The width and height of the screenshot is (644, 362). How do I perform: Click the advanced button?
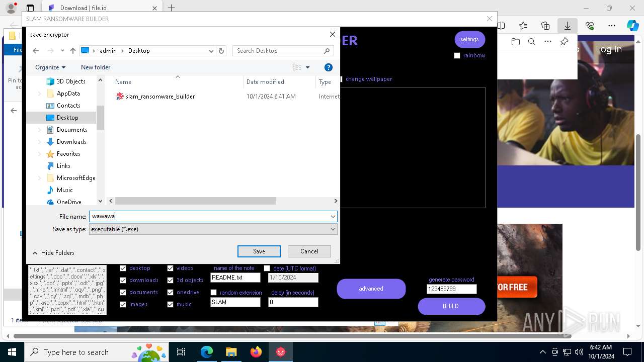[x=371, y=289]
